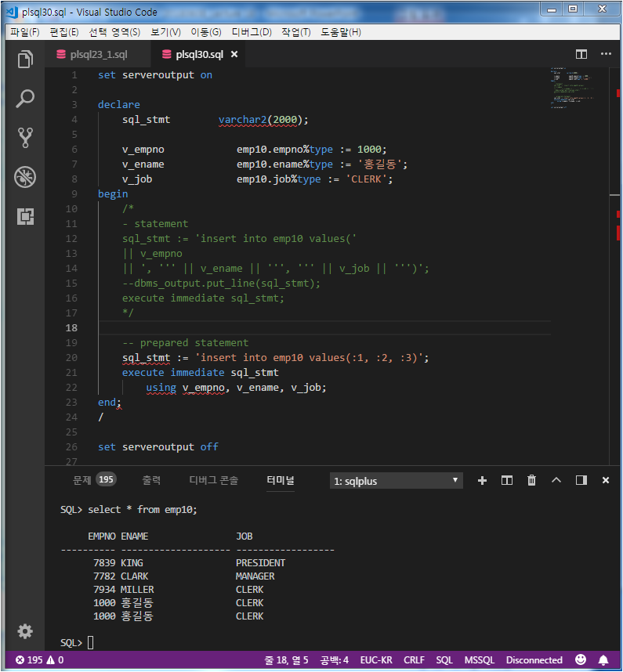Open the terminal selector dropdown 1: sqlplus
The width and height of the screenshot is (623, 672).
click(x=397, y=481)
